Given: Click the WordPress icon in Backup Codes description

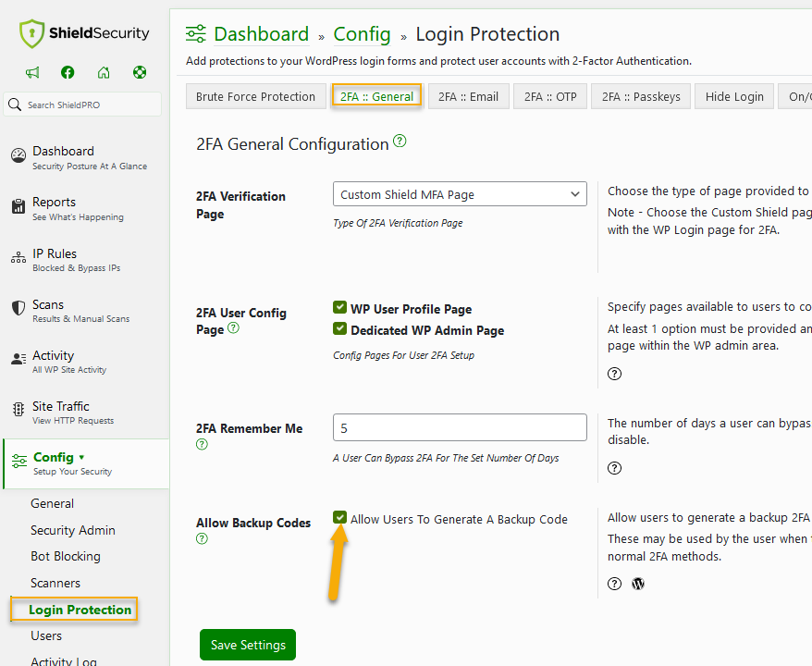Looking at the screenshot, I should (638, 584).
